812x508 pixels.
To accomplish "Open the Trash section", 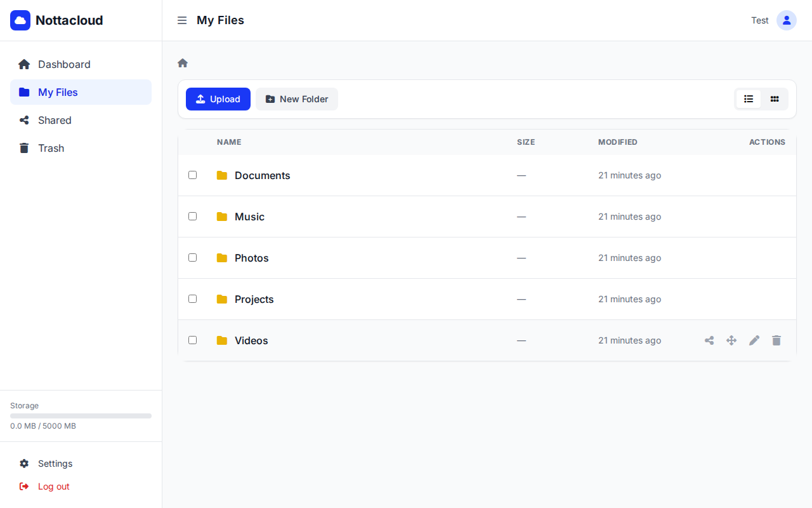I will coord(50,148).
